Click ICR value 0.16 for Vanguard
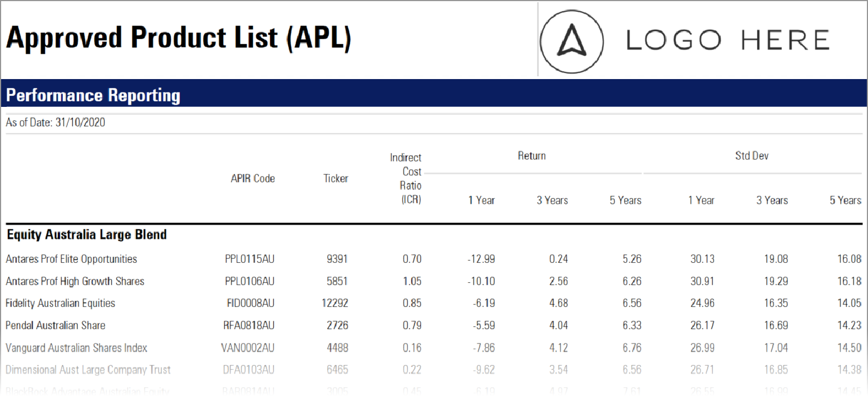Image resolution: width=868 pixels, height=412 pixels. (412, 348)
